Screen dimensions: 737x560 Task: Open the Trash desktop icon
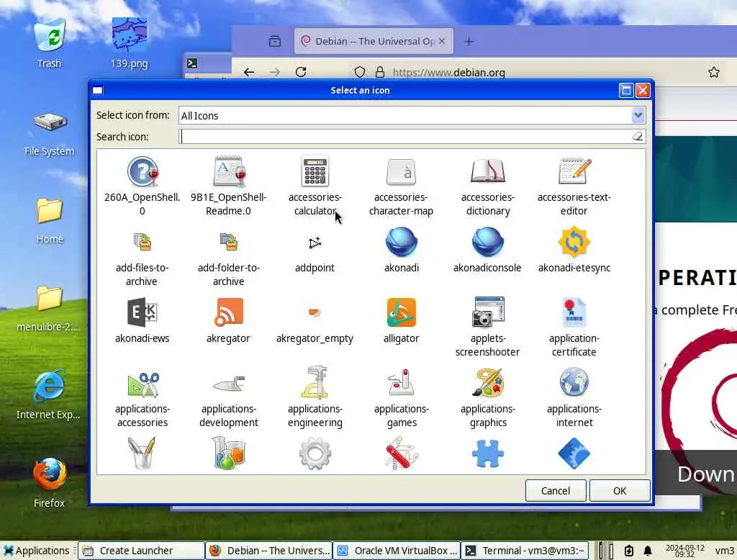[x=50, y=42]
